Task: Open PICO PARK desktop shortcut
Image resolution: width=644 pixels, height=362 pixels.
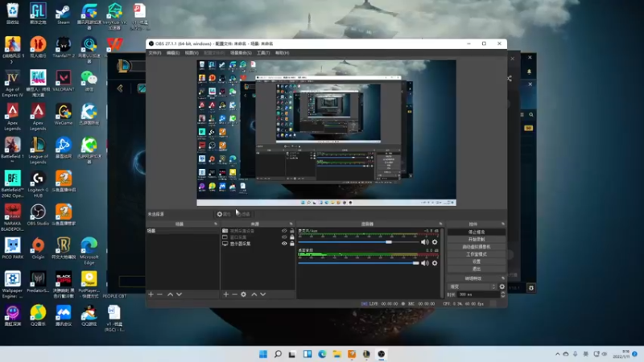Action: 12,249
